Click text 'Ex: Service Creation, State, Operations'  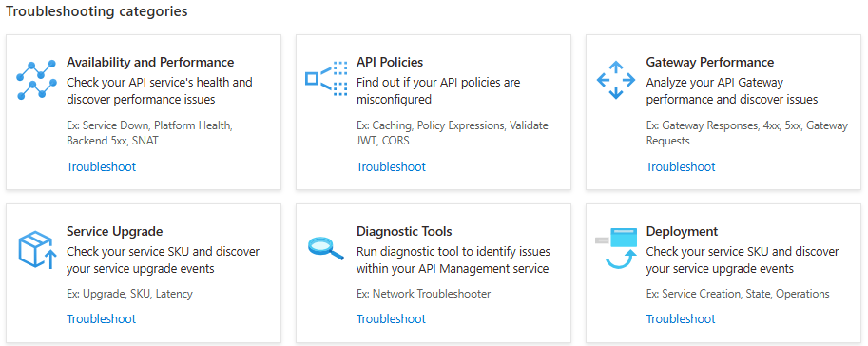738,294
